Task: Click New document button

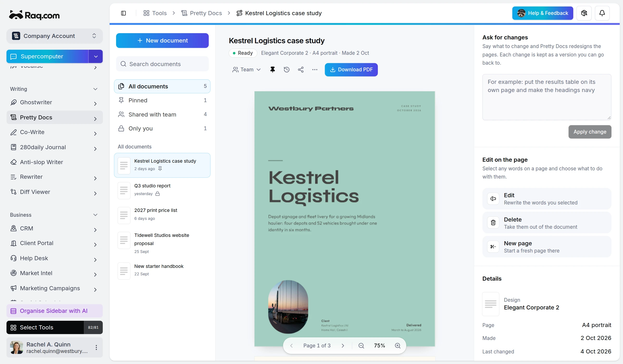Action: [162, 41]
